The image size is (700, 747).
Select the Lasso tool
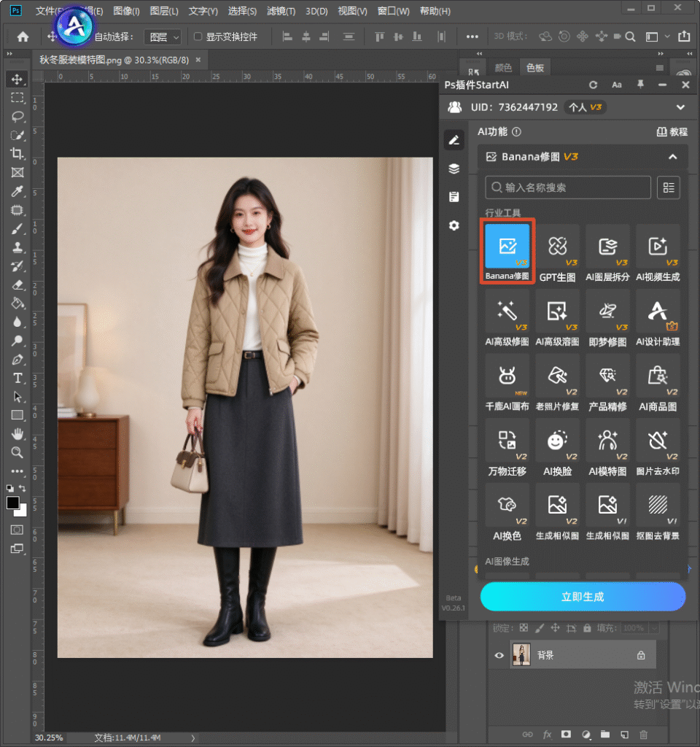[17, 117]
